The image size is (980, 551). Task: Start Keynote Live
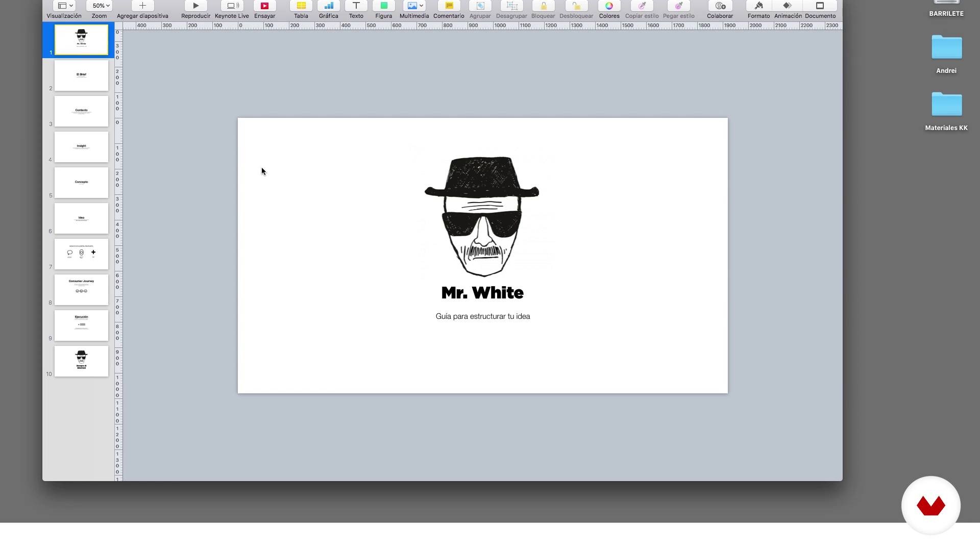232,6
